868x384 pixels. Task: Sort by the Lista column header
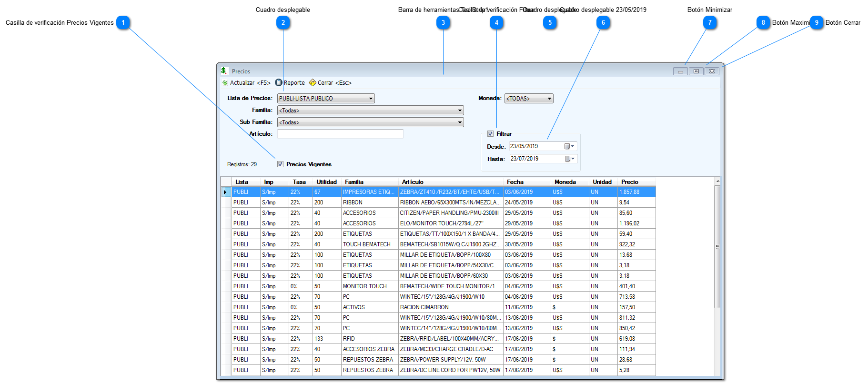[x=246, y=182]
